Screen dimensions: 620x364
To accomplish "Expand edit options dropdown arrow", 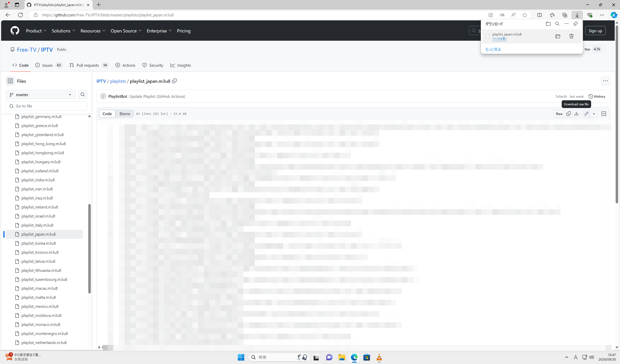I will (x=594, y=113).
